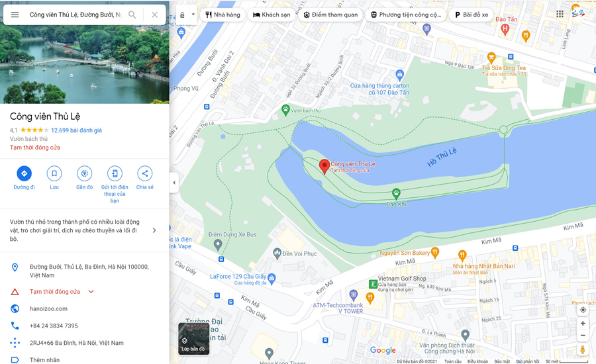Open the Google apps grid icon
The height and width of the screenshot is (364, 596).
(560, 14)
